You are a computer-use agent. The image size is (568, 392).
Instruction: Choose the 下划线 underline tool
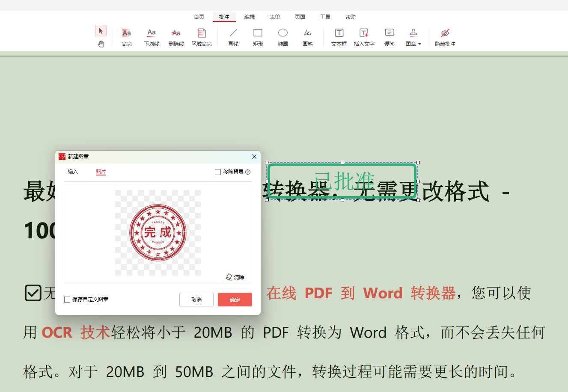(x=152, y=37)
